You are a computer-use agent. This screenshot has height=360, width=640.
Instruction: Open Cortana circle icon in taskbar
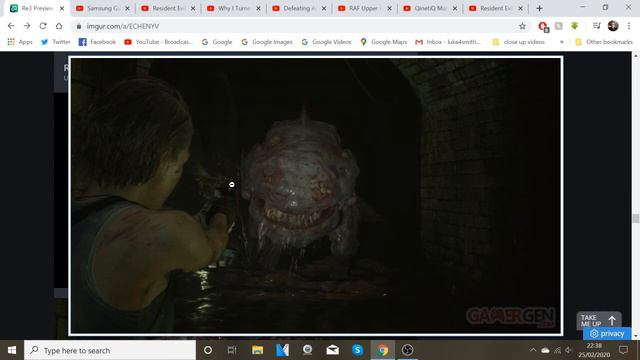tap(208, 350)
